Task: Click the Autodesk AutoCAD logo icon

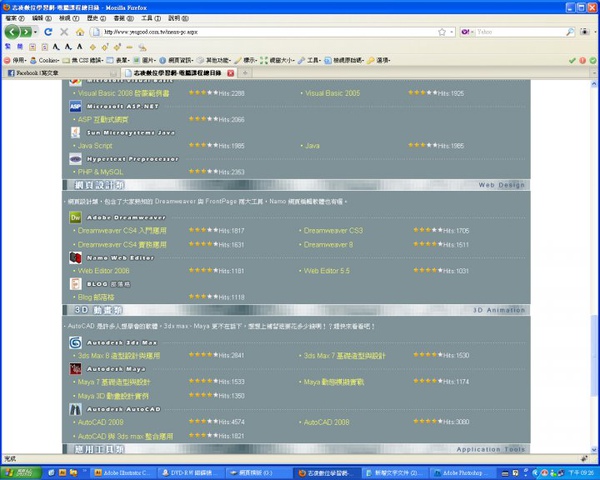Action: click(75, 409)
